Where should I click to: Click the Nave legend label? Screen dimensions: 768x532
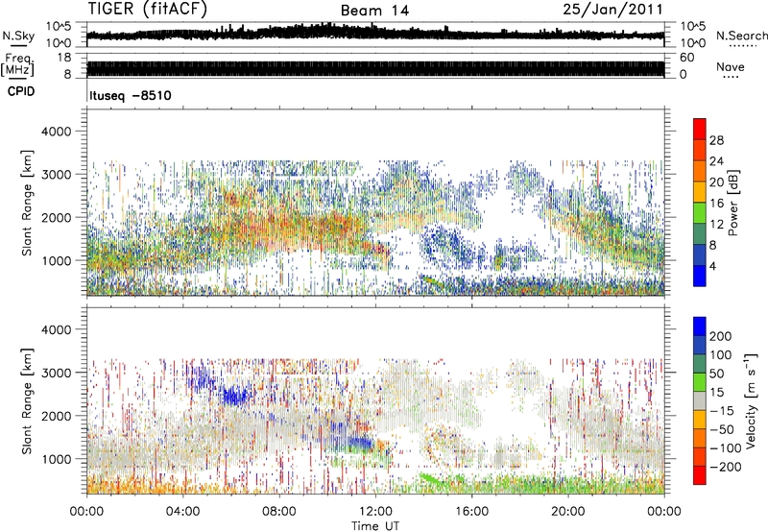[x=731, y=66]
